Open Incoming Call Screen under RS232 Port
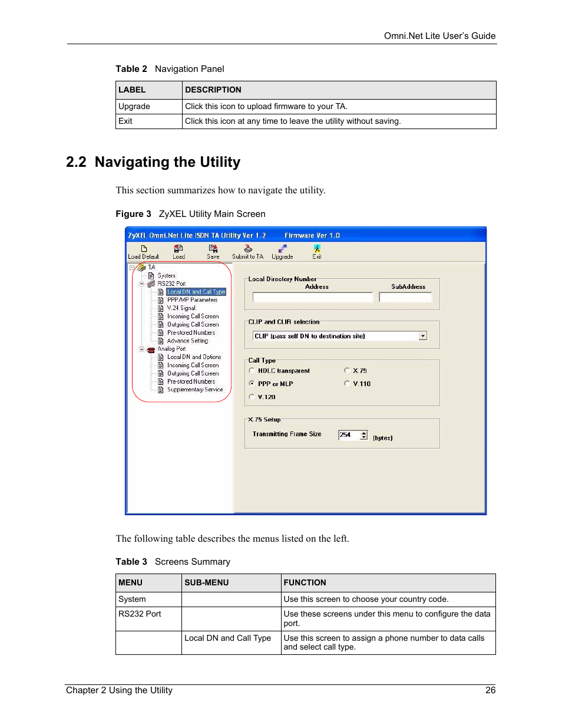This screenshot has height=728, width=562. (x=193, y=317)
